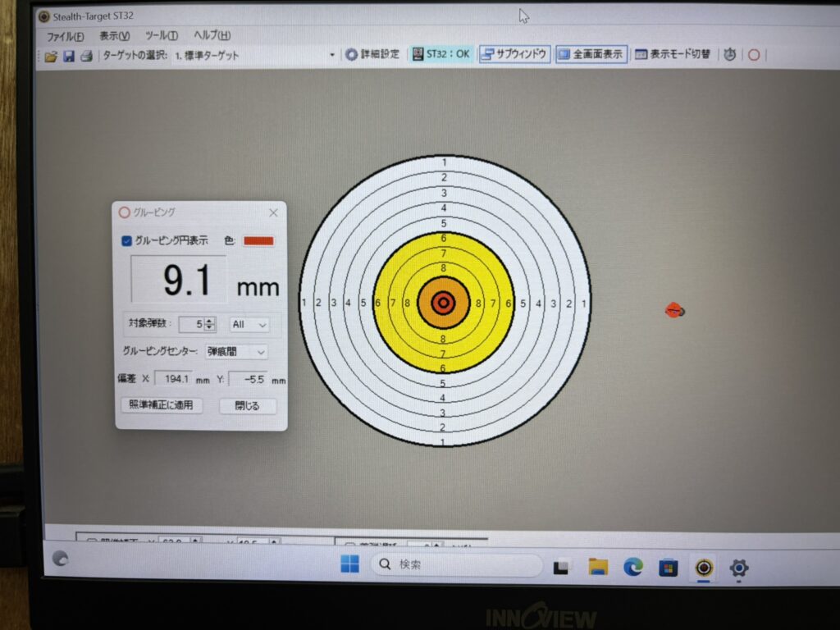Viewport: 840px width, 630px height.
Task: Click the ST32 : OK status button
Action: [441, 54]
